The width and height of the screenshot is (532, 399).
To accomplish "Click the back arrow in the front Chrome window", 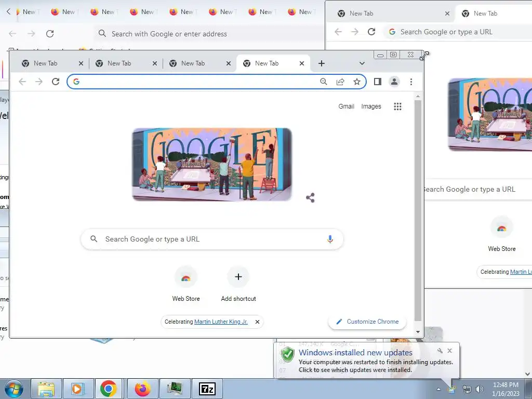I will (22, 82).
